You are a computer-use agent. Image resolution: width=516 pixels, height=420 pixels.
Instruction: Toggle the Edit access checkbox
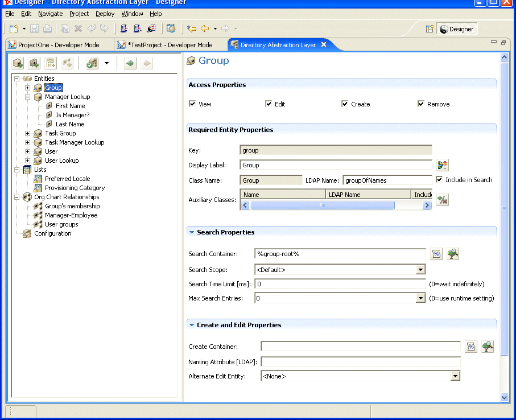[269, 104]
